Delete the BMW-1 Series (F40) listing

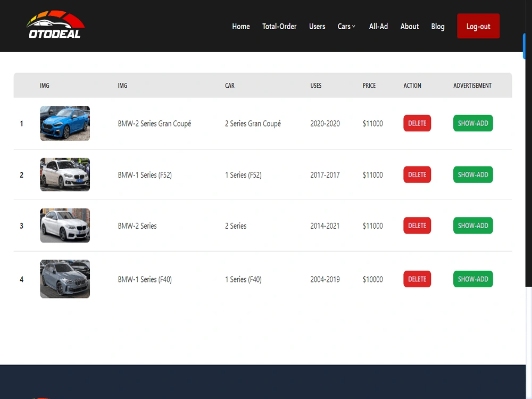click(417, 279)
